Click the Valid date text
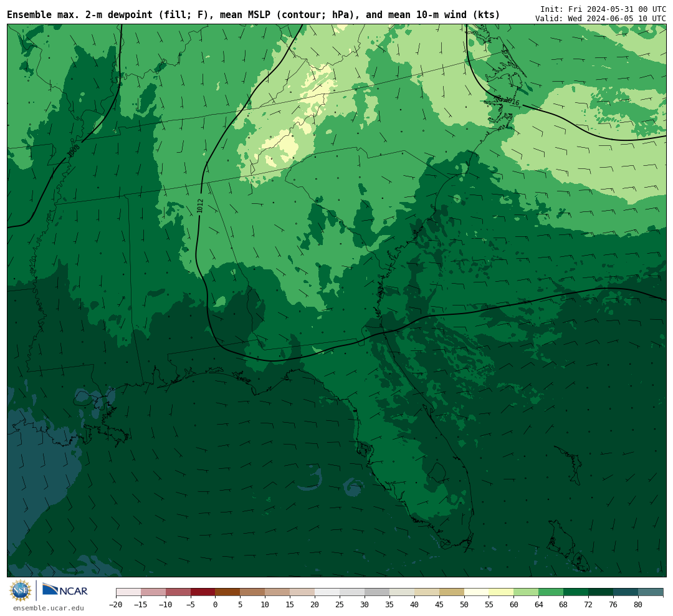 tap(601, 19)
